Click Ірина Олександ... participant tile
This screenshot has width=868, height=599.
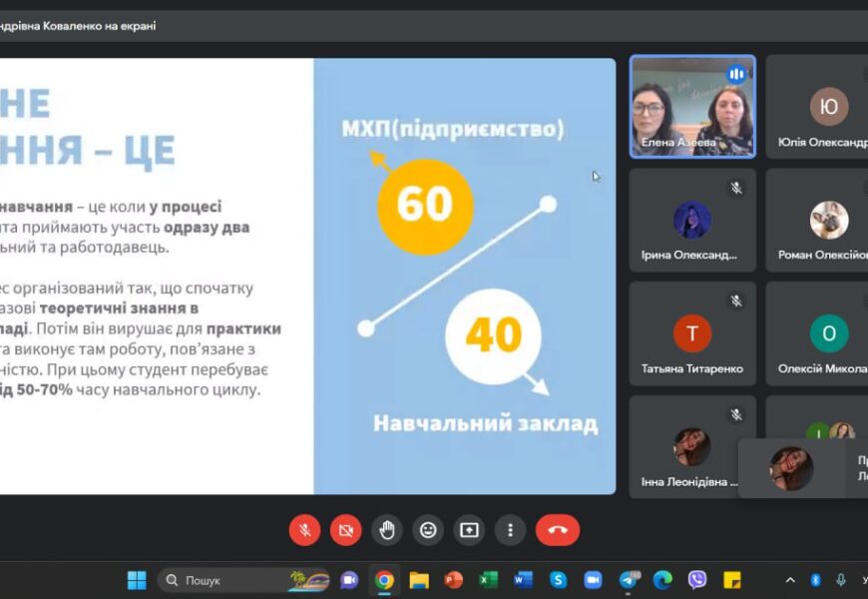pyautogui.click(x=692, y=221)
